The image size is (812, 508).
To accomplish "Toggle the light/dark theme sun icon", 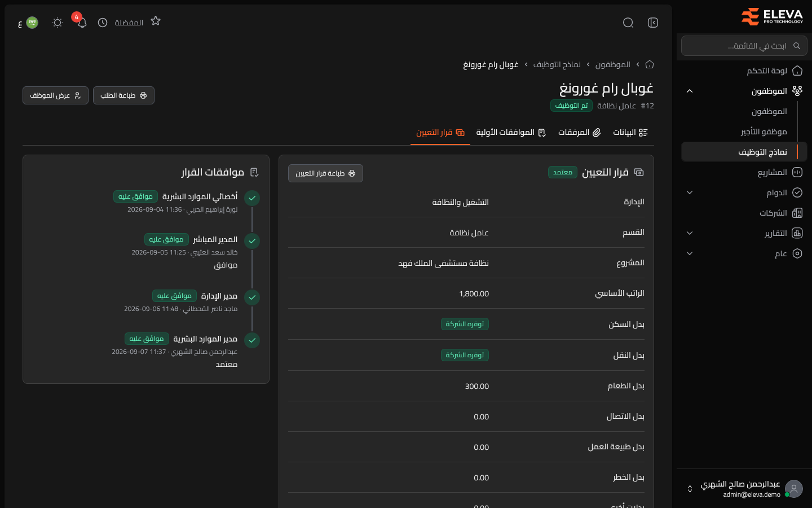I will tap(58, 23).
